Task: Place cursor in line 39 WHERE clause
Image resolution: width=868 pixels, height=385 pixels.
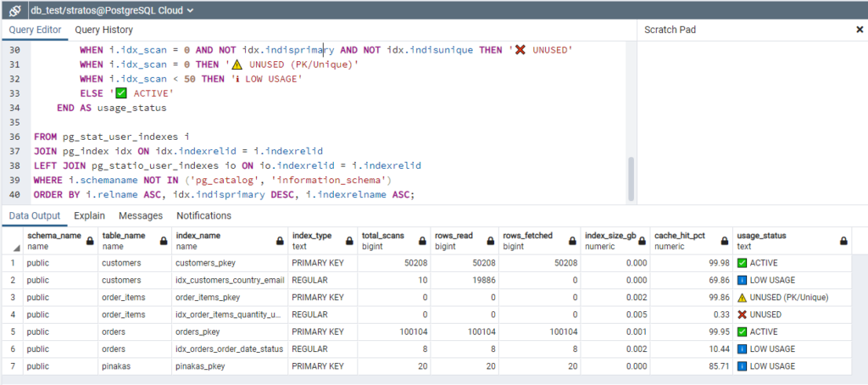Action: pos(212,180)
